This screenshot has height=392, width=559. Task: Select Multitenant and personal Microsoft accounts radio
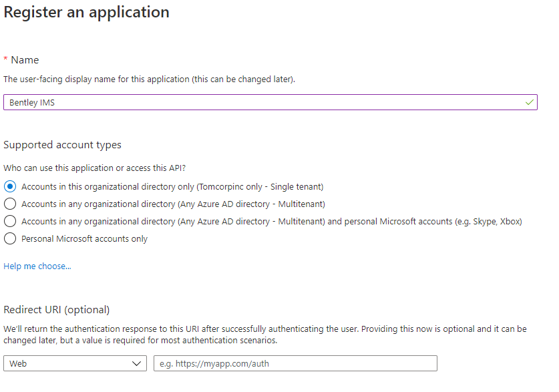pyautogui.click(x=10, y=221)
